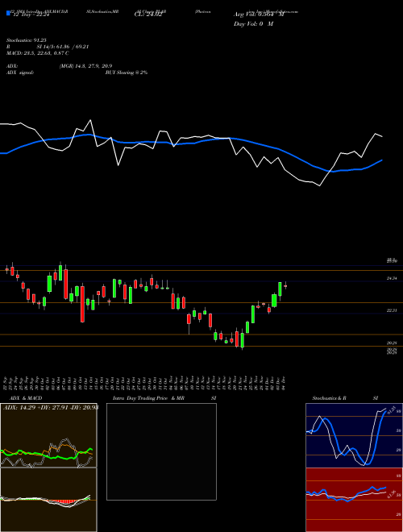Image resolution: width=403 pixels, height=532 pixels.
Task: Click the 'Intra Day Trading Price & MR' title
Action: 149,398
